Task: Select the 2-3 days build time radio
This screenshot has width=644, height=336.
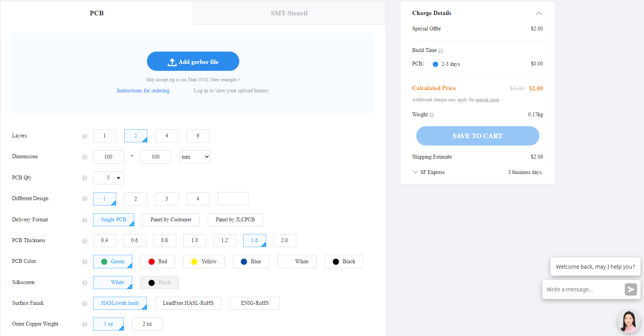Action: 435,64
